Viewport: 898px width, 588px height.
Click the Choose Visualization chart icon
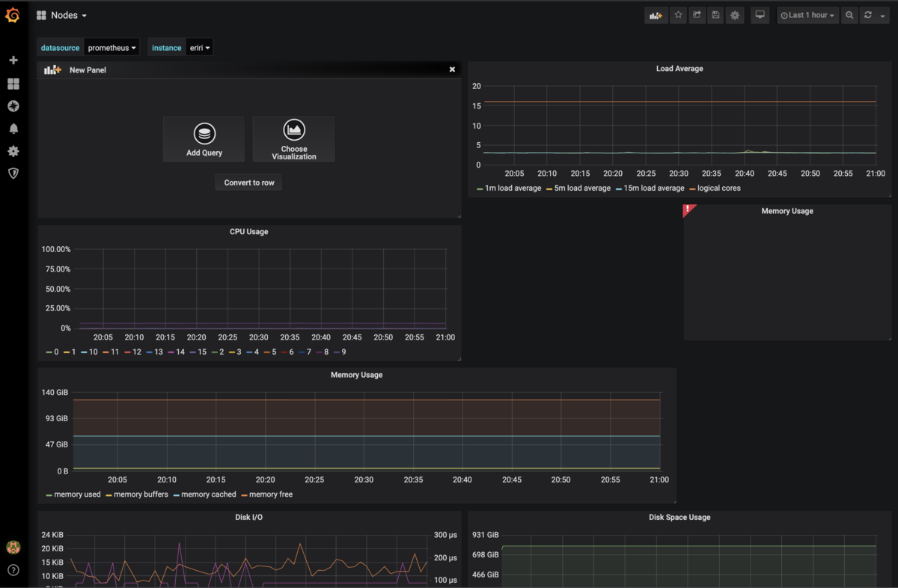294,130
